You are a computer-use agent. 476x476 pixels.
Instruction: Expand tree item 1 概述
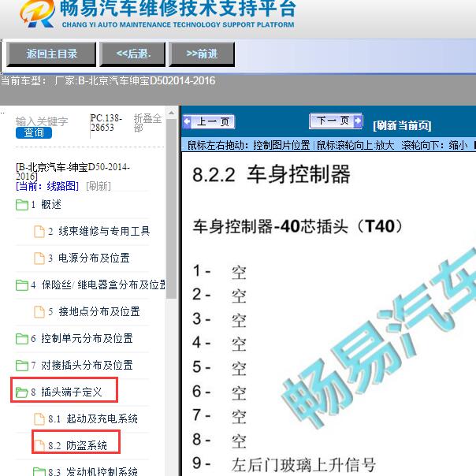[x=51, y=205]
